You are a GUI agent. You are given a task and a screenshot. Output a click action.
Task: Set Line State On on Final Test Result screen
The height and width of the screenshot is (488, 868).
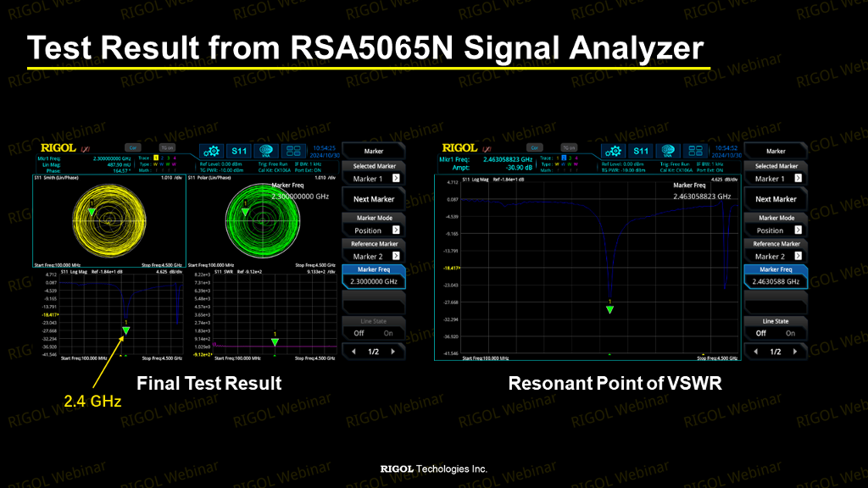click(388, 333)
